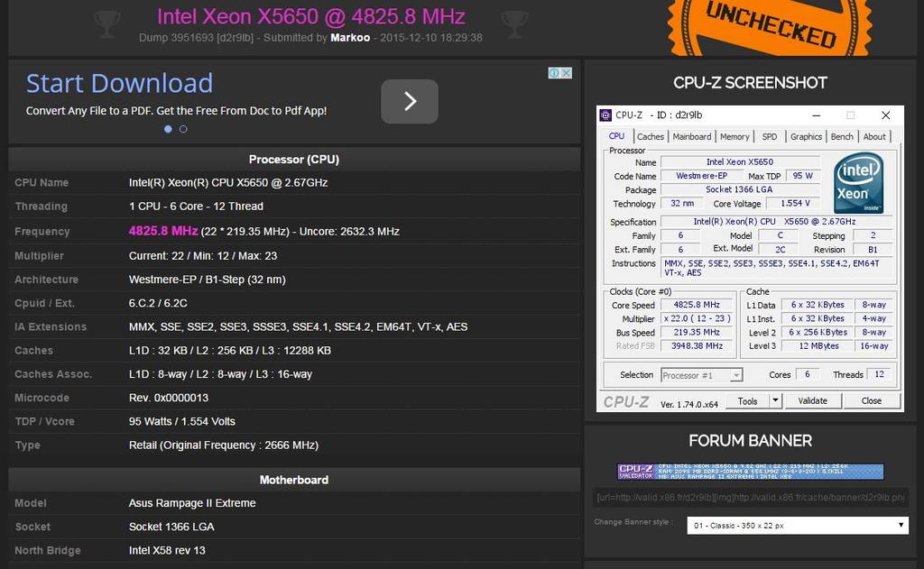The width and height of the screenshot is (924, 569).
Task: Click the Level 3 cache field 12 MBytes
Action: pyautogui.click(x=818, y=345)
